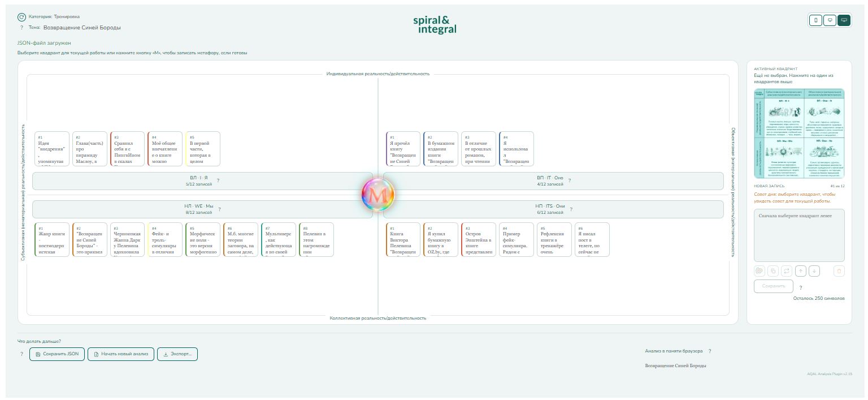The height and width of the screenshot is (400, 868).
Task: Open card #6 Я писал пост в телеге
Action: (x=592, y=240)
